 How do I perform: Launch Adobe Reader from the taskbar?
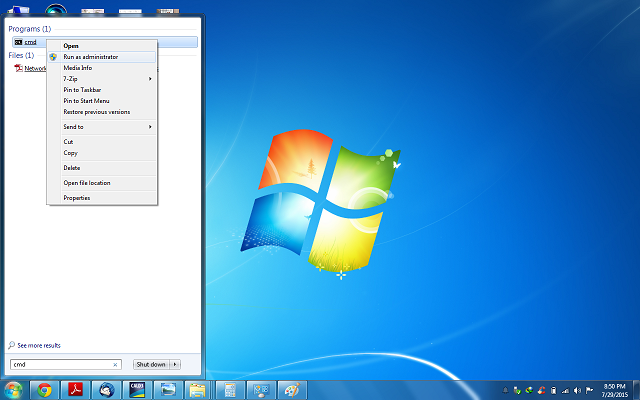point(76,390)
